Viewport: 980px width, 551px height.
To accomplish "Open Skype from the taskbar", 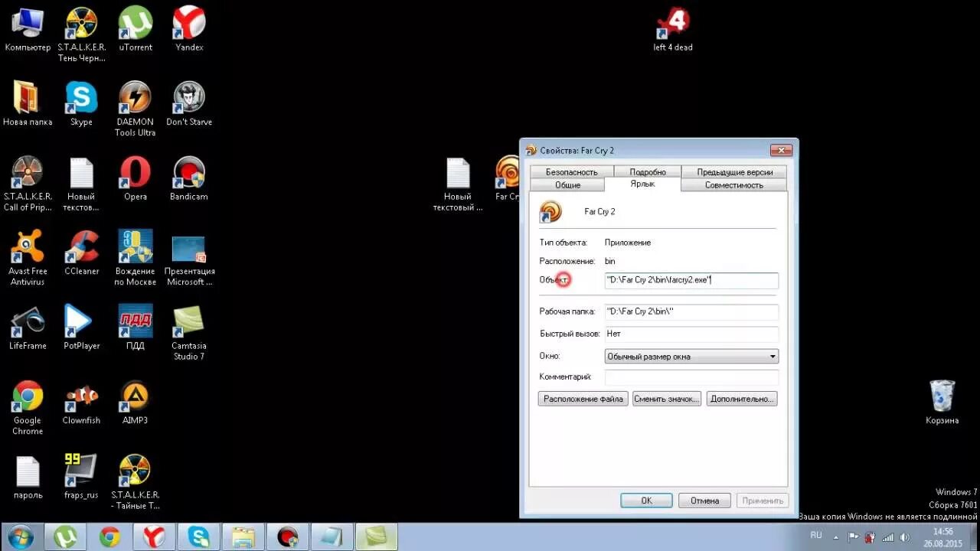I will click(198, 537).
